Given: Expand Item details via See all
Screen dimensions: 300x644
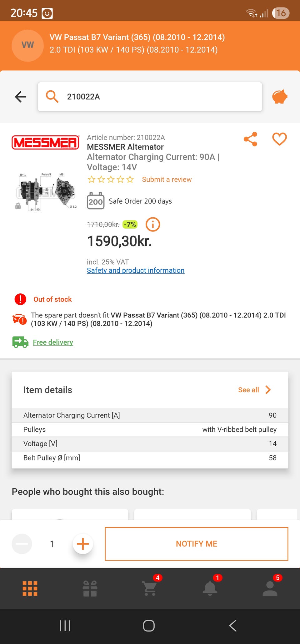Looking at the screenshot, I should [254, 390].
